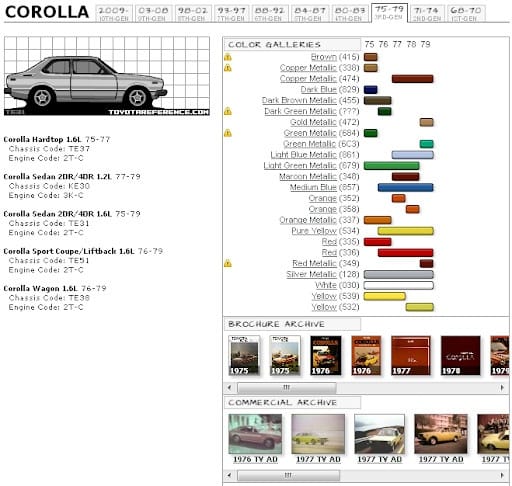
Task: Click commercial archive scrollbar thumb
Action: tap(289, 475)
